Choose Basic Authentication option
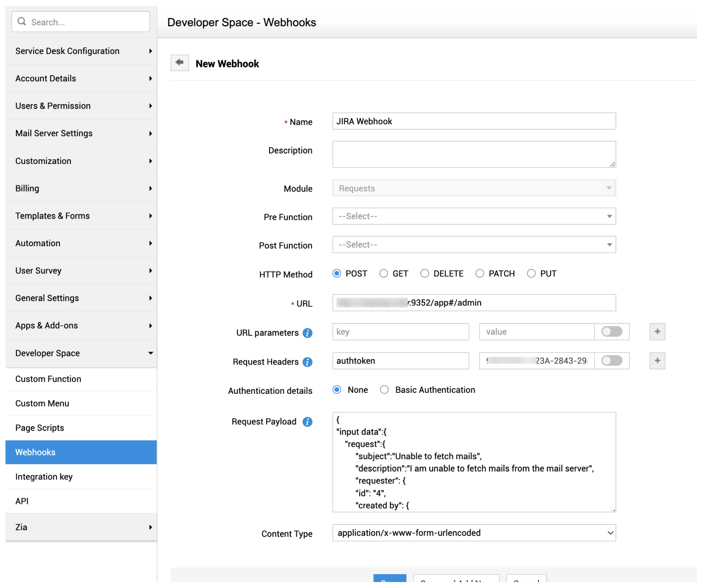The image size is (717, 588). [x=385, y=390]
